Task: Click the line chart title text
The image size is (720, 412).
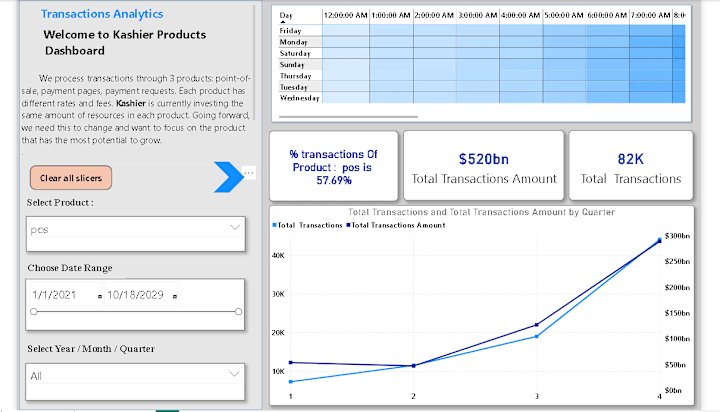Action: pyautogui.click(x=481, y=212)
